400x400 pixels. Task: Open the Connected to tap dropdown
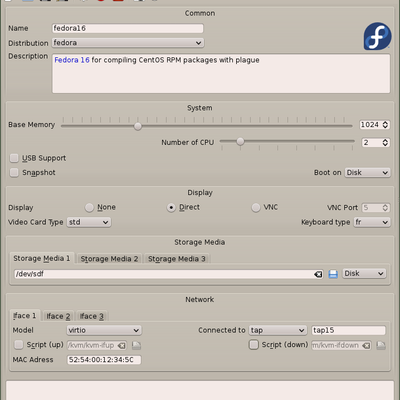point(277,330)
